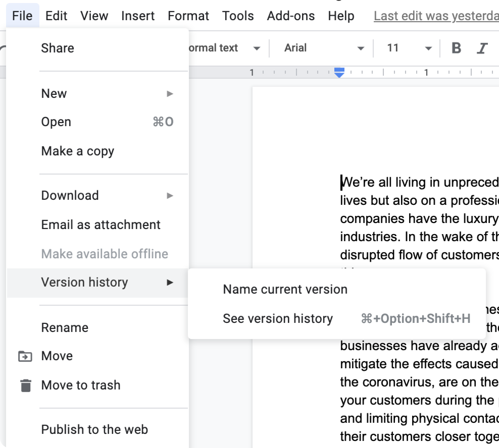Viewport: 499px width, 448px height.
Task: Open the Tools menu
Action: (238, 15)
